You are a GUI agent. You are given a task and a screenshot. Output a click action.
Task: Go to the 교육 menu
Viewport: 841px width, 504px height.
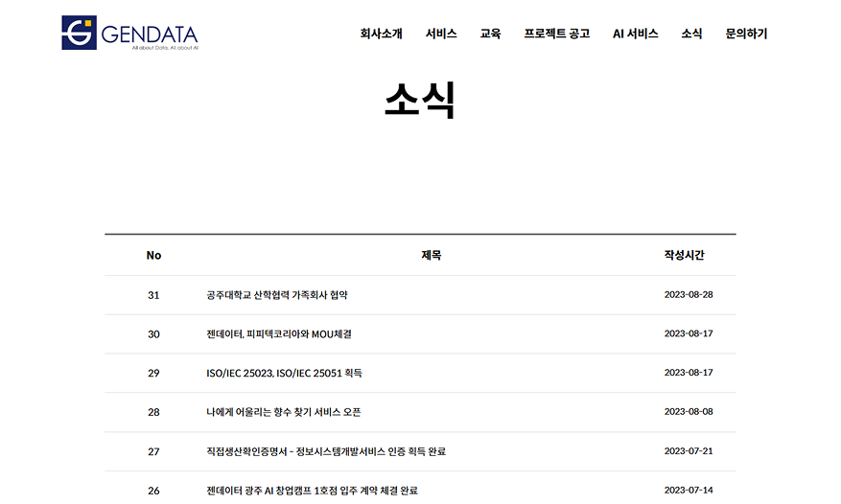pos(490,34)
